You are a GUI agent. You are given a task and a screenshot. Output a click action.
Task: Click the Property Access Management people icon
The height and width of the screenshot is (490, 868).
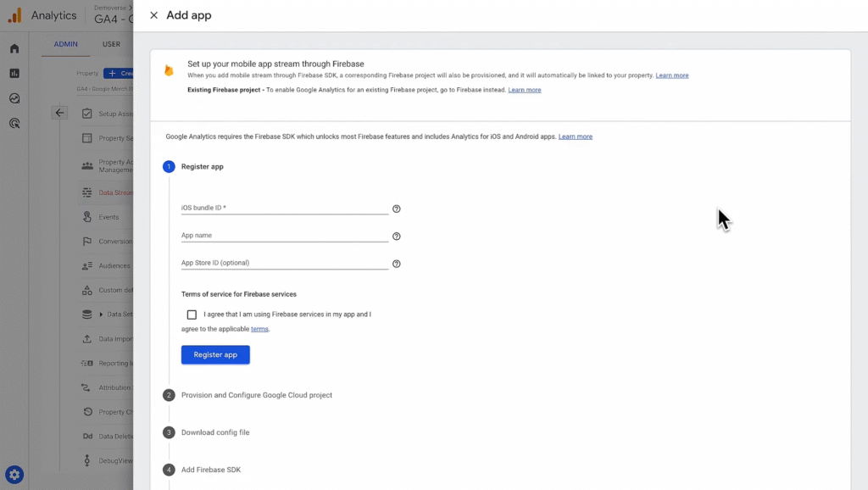tap(87, 165)
